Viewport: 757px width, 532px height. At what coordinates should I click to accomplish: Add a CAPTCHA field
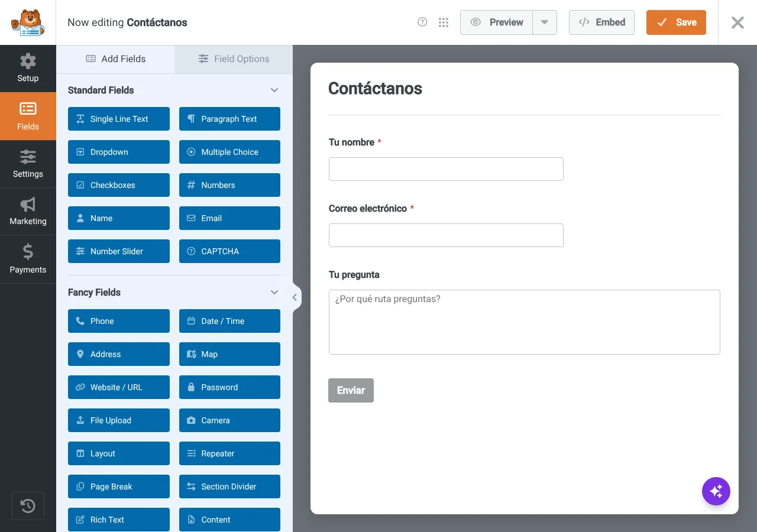point(229,251)
